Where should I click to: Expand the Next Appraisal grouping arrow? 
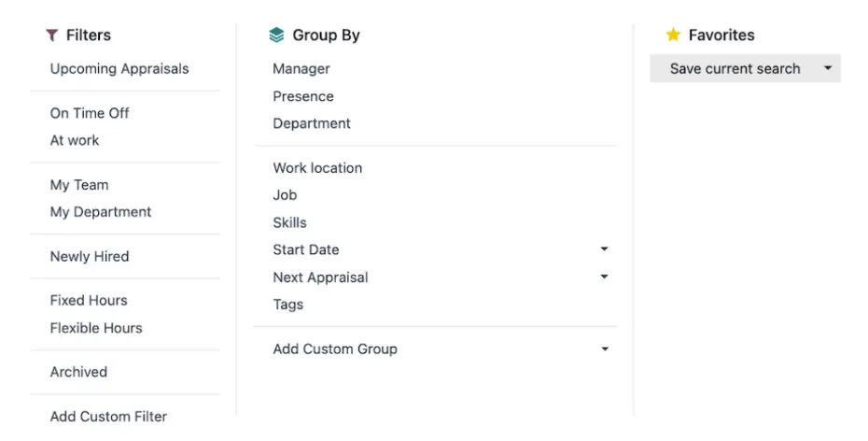[604, 277]
